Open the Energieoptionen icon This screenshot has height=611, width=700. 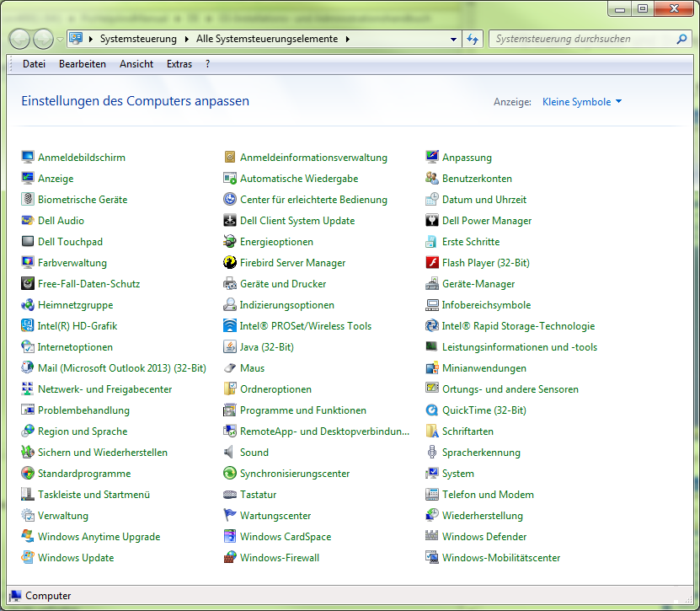click(230, 241)
